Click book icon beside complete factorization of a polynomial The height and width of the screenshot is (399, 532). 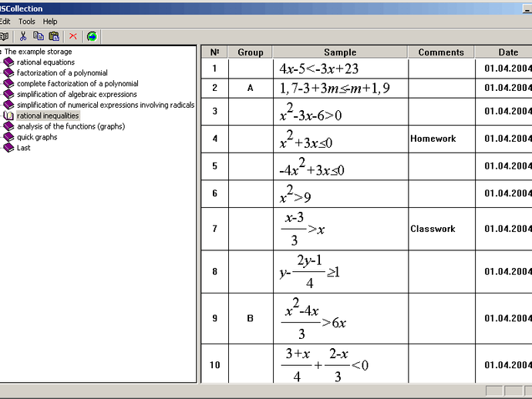pos(8,83)
